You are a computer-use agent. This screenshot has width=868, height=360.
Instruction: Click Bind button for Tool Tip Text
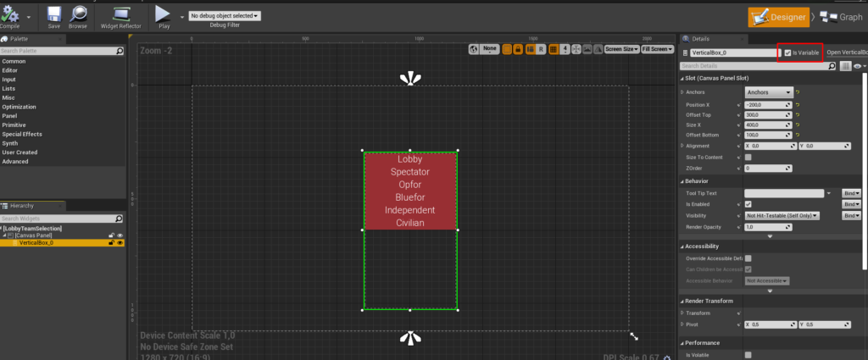(x=851, y=193)
